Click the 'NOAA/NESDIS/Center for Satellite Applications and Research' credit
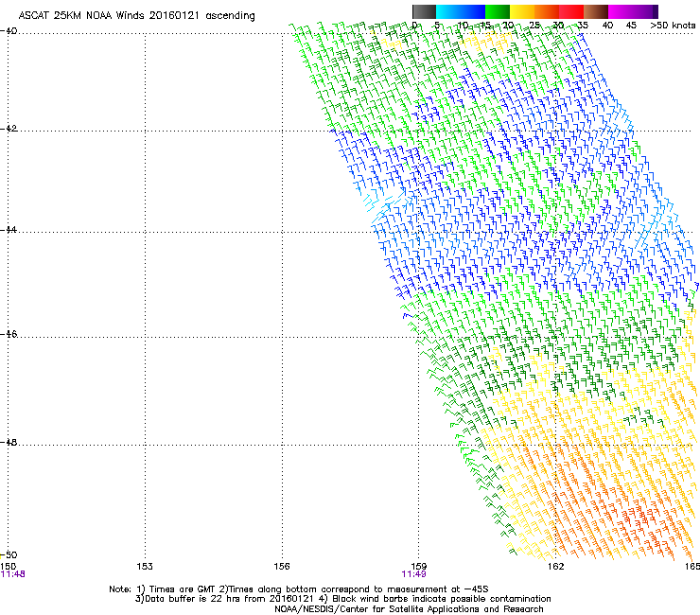The image size is (700, 615). click(x=409, y=609)
